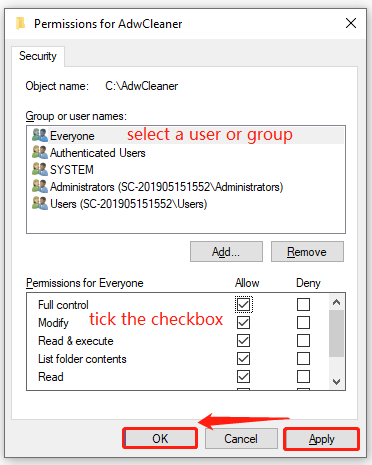Click the permissions list scrollbar thumb
Viewport: 372px width, 465px height.
pos(336,334)
